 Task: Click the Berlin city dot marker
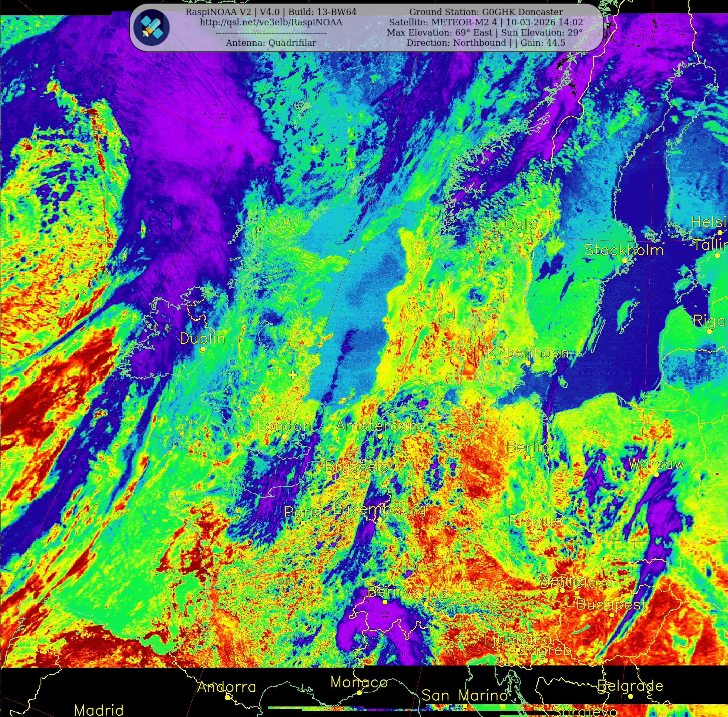click(x=528, y=458)
